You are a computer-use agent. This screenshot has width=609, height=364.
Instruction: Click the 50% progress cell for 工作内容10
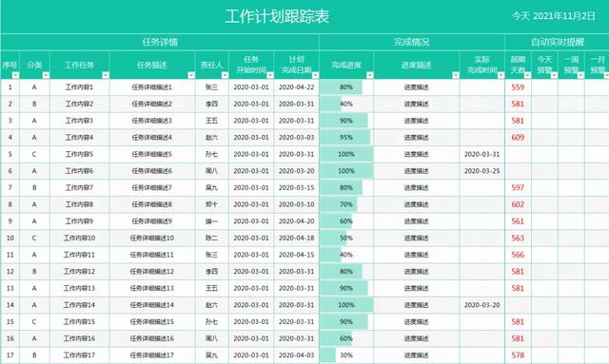346,238
